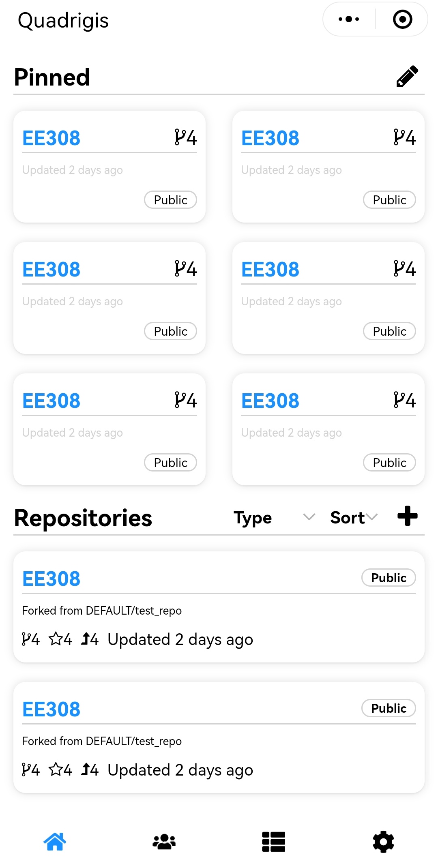Click the pencil edit icon beside Pinned
Screen dimensions: 438x868
(407, 76)
